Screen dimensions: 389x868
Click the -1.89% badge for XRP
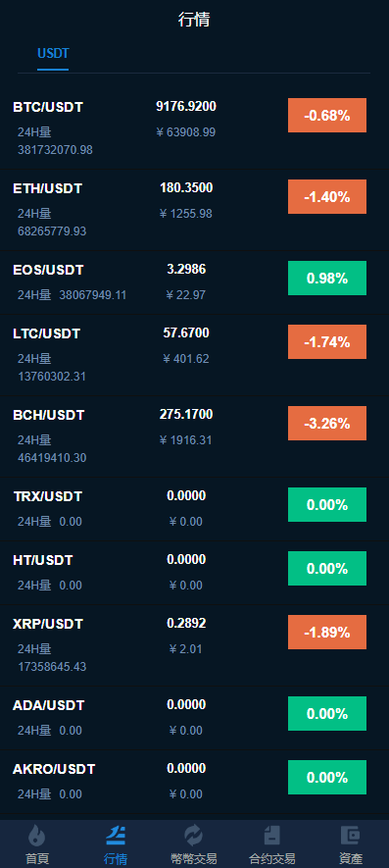pos(327,632)
